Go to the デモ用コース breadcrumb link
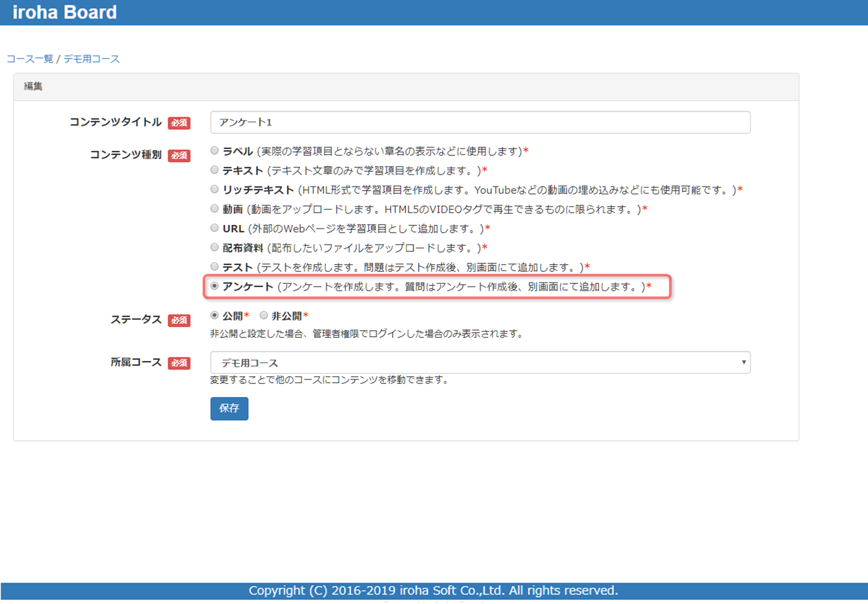This screenshot has width=868, height=604. click(92, 59)
